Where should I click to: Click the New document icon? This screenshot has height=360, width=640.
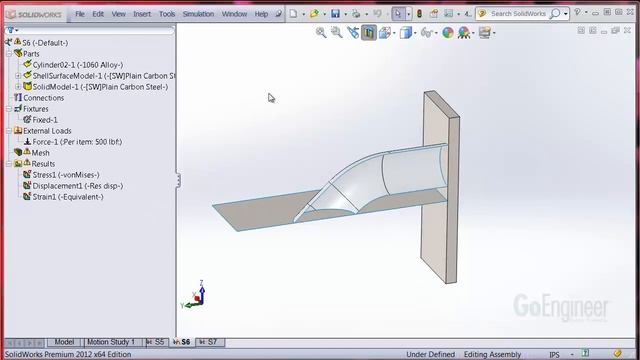point(293,13)
